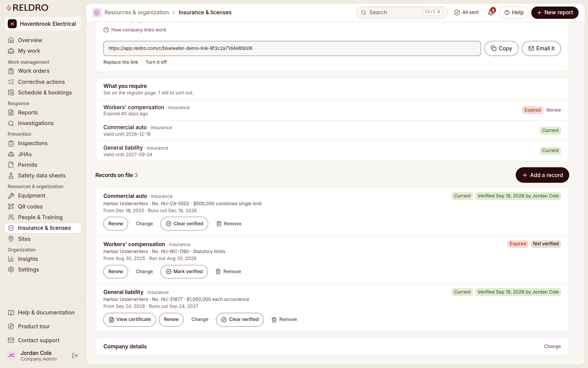Viewport: 588px width, 368px height.
Task: Open Settings in the sidebar
Action: pos(43,270)
